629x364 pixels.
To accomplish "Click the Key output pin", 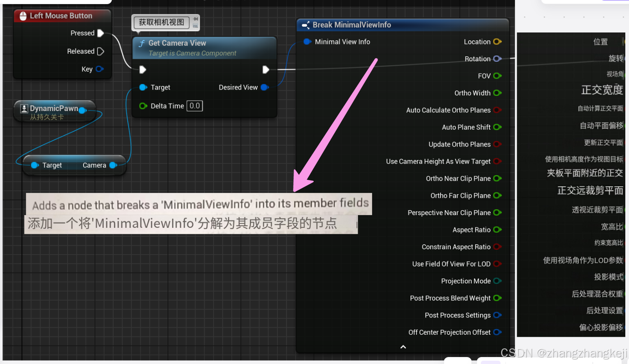I will click(99, 69).
